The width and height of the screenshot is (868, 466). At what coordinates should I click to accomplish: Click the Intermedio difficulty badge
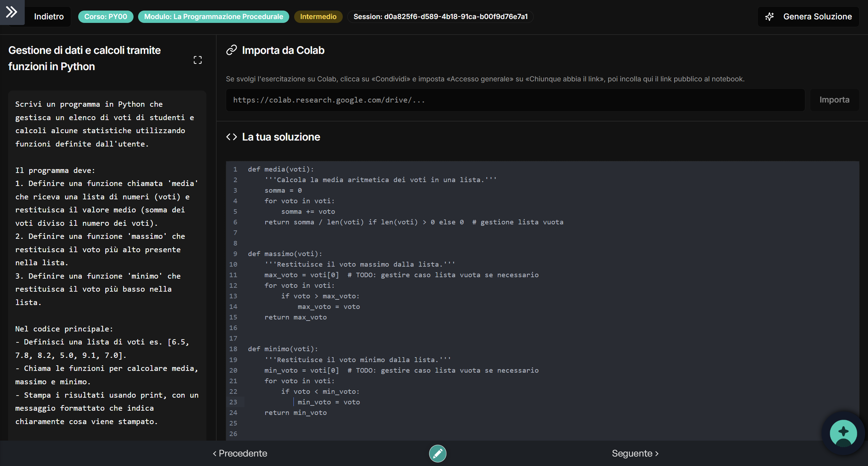tap(318, 17)
